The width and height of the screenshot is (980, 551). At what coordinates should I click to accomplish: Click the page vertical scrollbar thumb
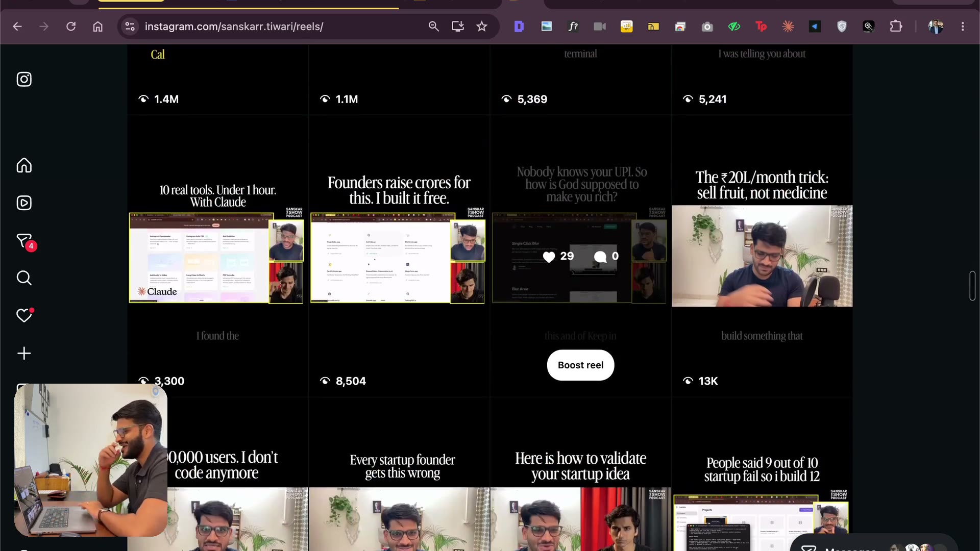pyautogui.click(x=972, y=286)
